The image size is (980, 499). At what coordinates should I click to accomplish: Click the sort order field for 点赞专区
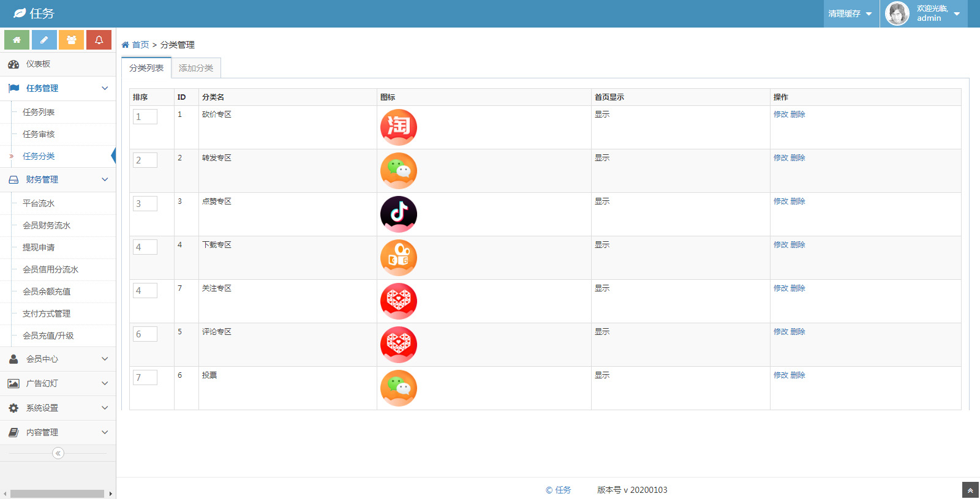(x=145, y=204)
